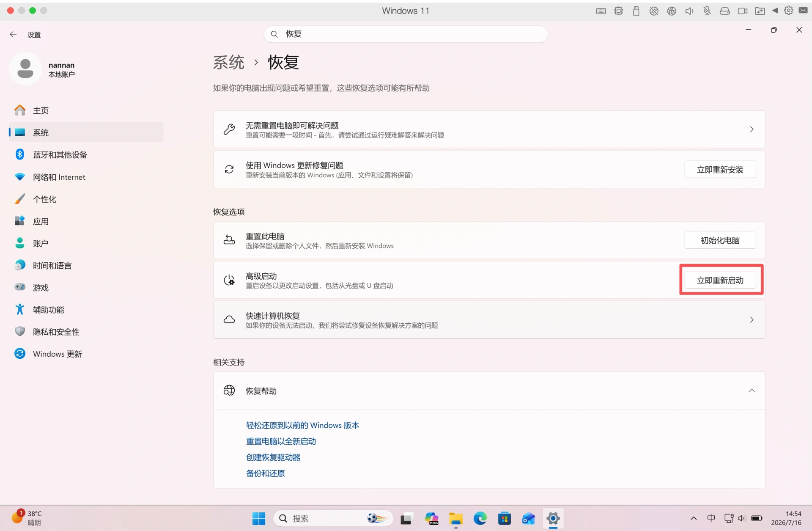The height and width of the screenshot is (531, 812).
Task: Open Task View from the taskbar
Action: click(406, 518)
